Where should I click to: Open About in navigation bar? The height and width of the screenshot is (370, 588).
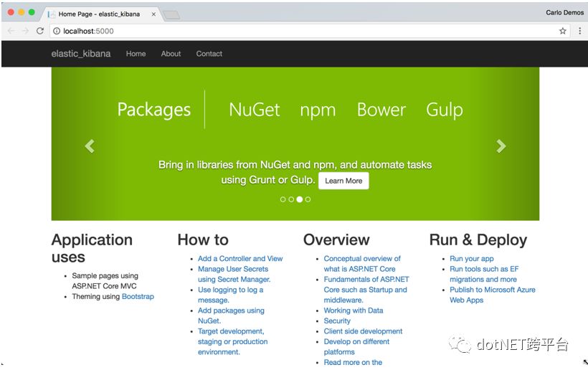171,54
